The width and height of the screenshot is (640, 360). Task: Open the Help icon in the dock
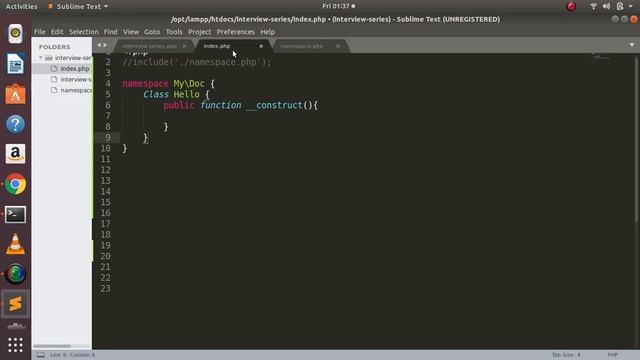click(15, 124)
